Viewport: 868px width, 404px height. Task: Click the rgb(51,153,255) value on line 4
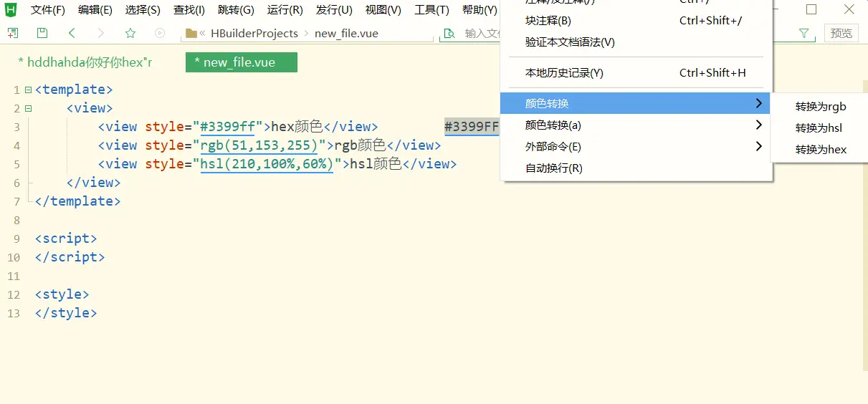coord(259,145)
